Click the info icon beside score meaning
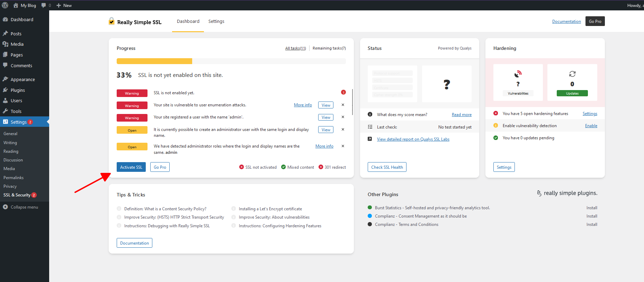Viewport: 644px width, 282px height. [x=370, y=114]
